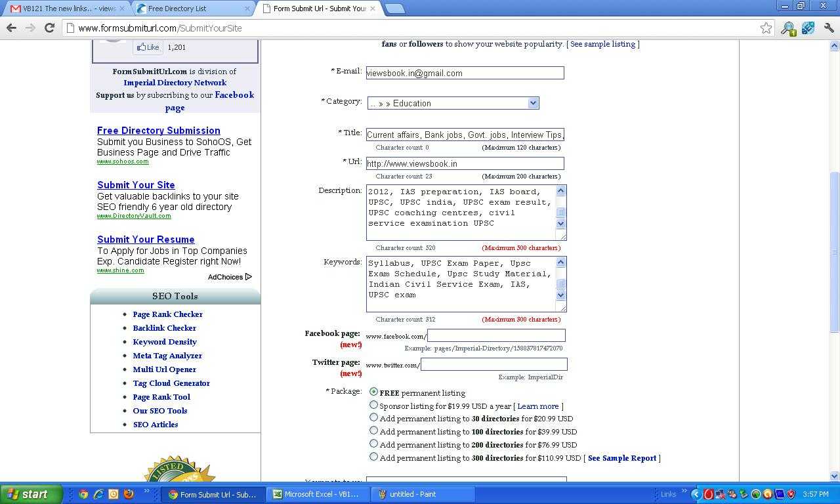Open the orange quick launch icon next to Internet Explorer

114,494
